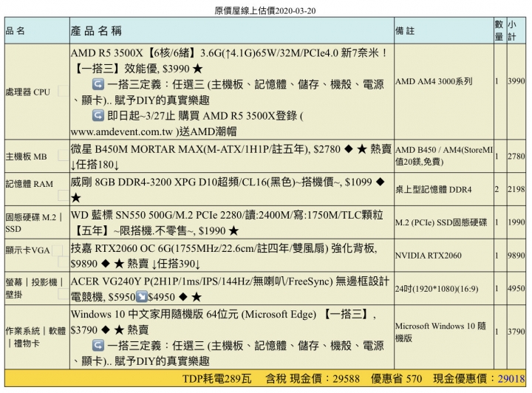The image size is (532, 393).
Task: Click the 桌上型記憶體 DDR4 note
Action: pyautogui.click(x=433, y=190)
